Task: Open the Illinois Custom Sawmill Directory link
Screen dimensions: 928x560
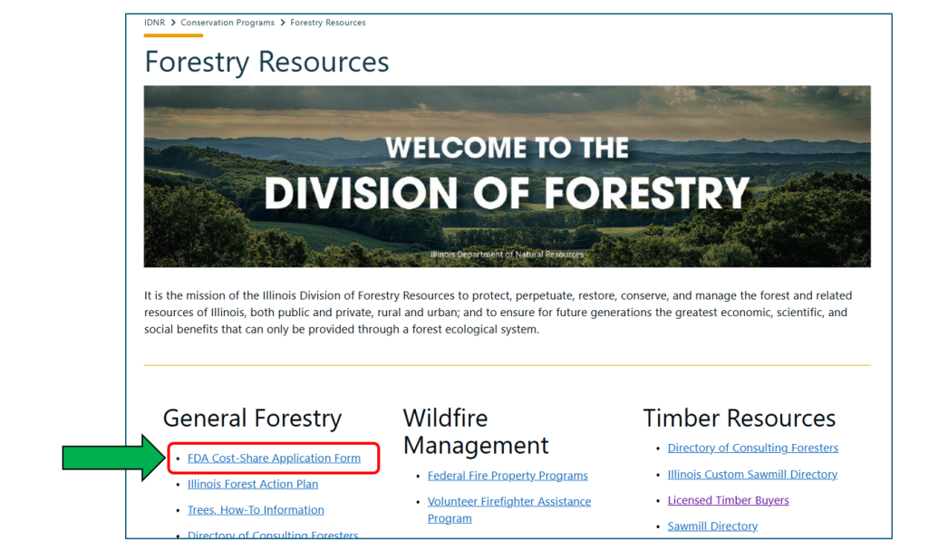Action: (752, 474)
